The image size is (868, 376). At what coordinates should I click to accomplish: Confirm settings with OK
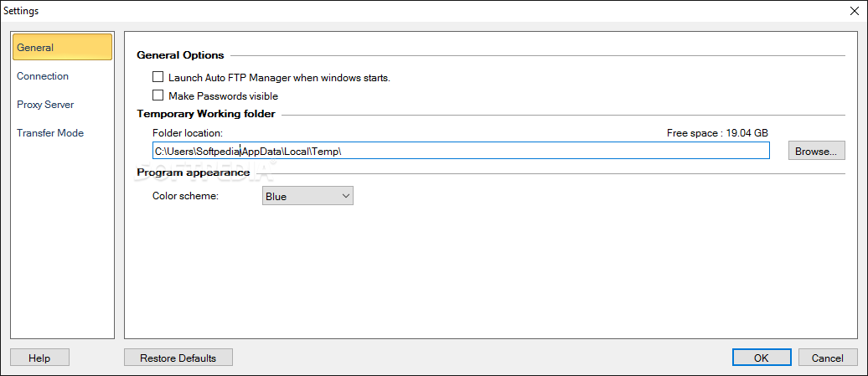(761, 358)
